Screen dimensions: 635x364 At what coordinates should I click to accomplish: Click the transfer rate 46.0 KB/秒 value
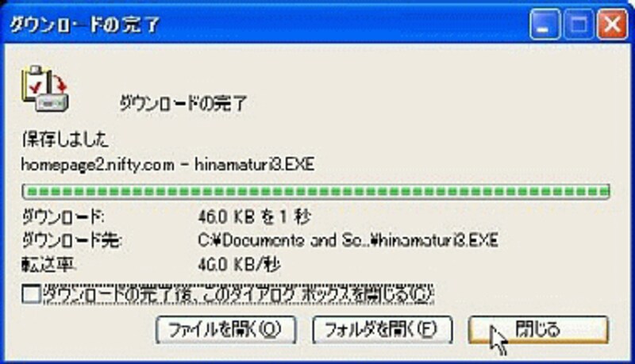coord(239,265)
